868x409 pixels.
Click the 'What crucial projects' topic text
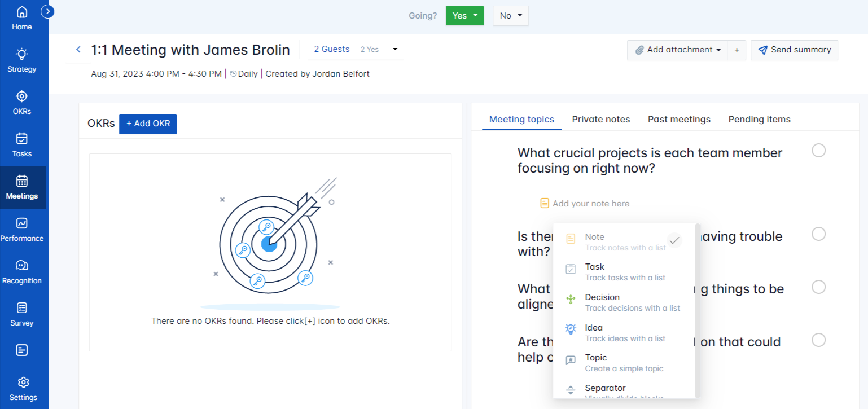pyautogui.click(x=650, y=161)
